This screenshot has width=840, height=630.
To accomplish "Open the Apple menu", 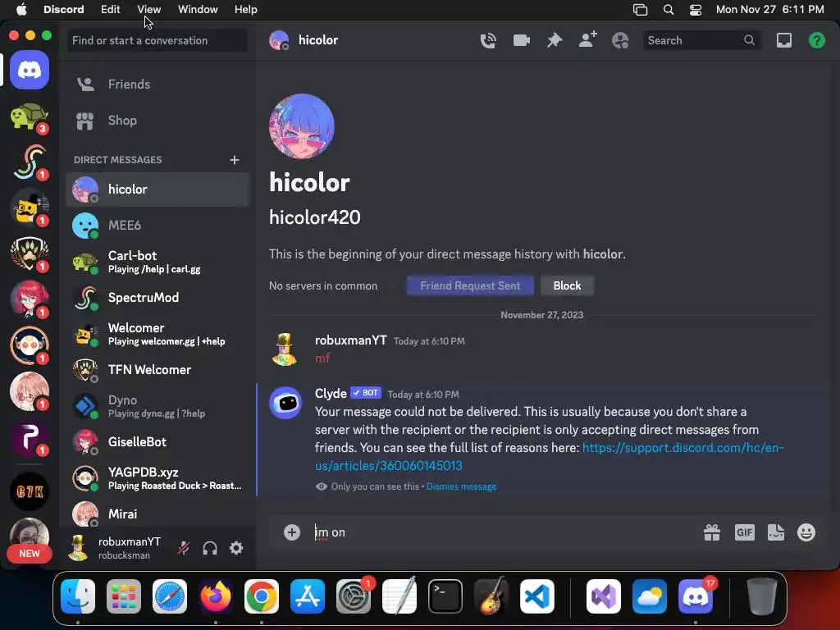I will tap(21, 9).
